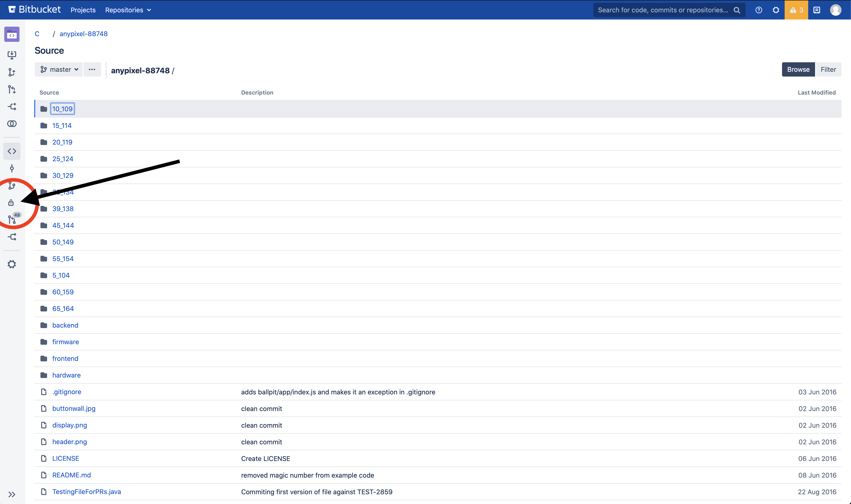Switch to the Filter view tab

click(x=828, y=70)
